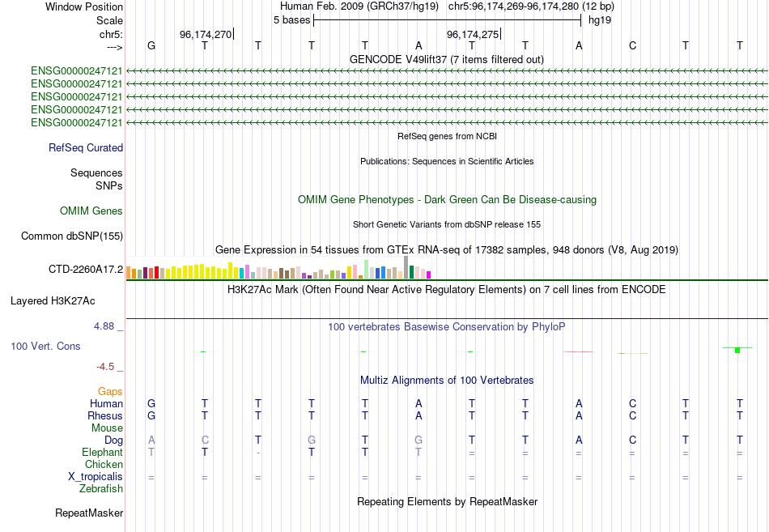769x532 pixels.
Task: Click the G base in the Rhesus alignment row
Action: click(151, 415)
